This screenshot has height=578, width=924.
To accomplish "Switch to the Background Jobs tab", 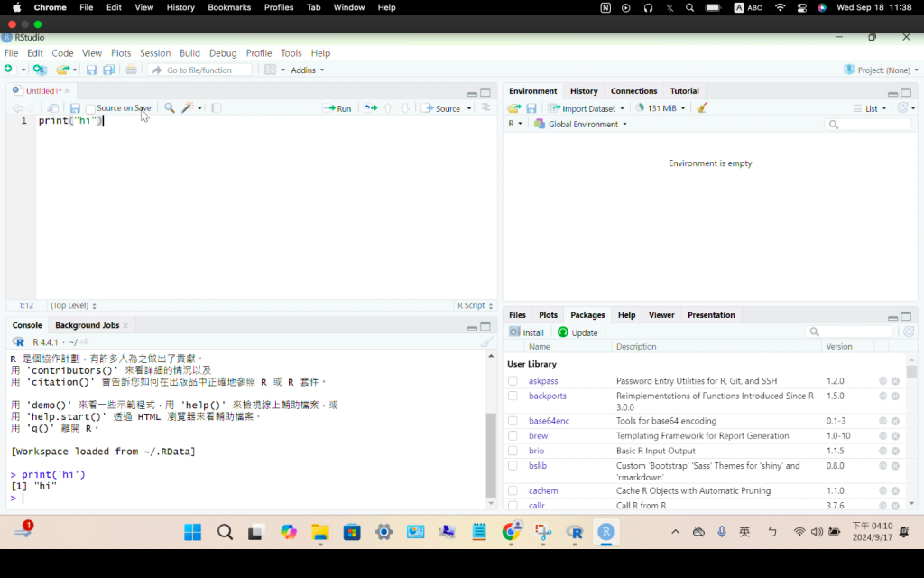I will 88,325.
